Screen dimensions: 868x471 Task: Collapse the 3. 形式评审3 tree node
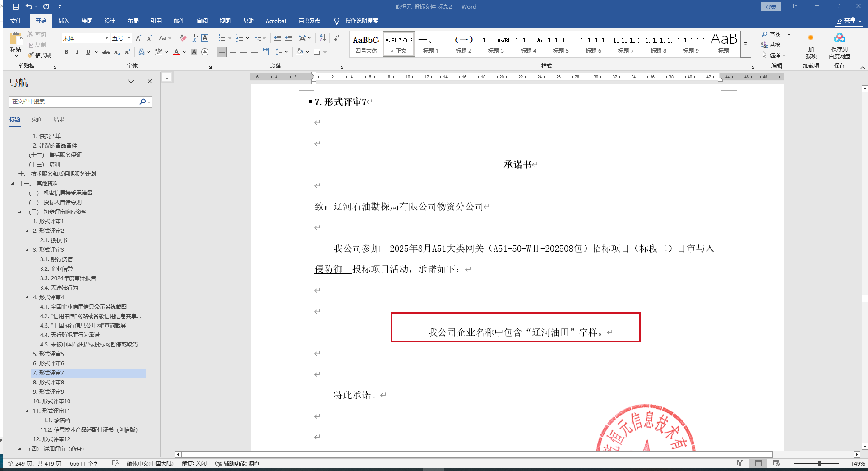pyautogui.click(x=27, y=250)
